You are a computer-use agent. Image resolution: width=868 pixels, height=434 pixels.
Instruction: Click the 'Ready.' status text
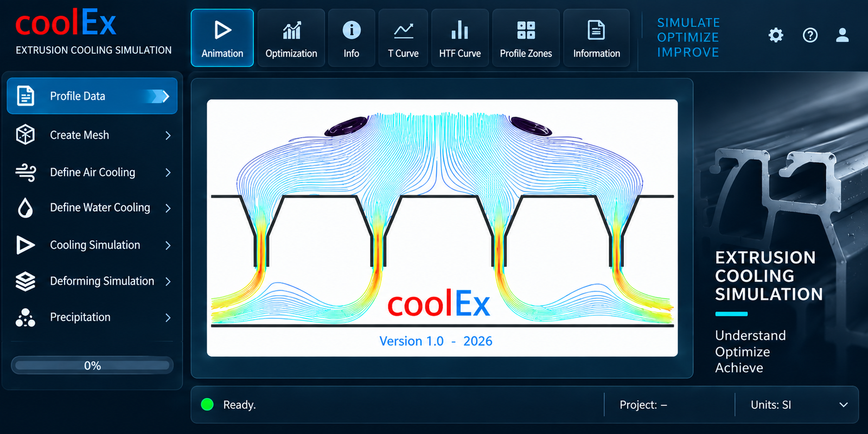point(239,405)
